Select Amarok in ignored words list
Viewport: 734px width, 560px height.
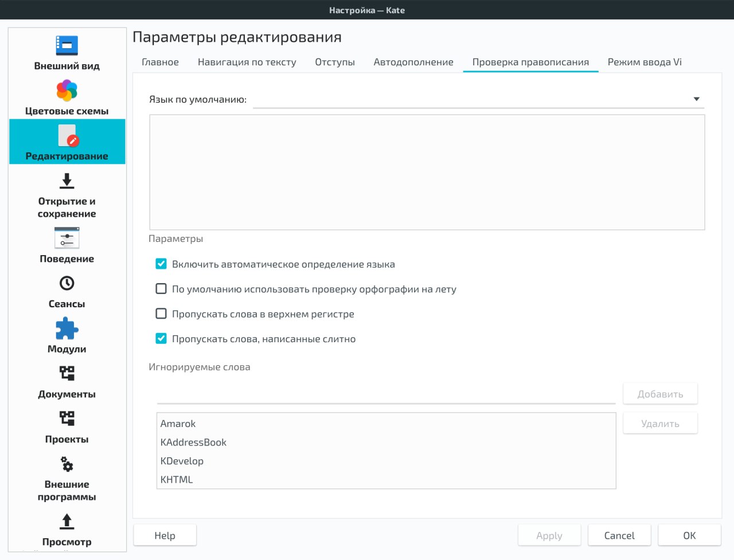[386, 424]
